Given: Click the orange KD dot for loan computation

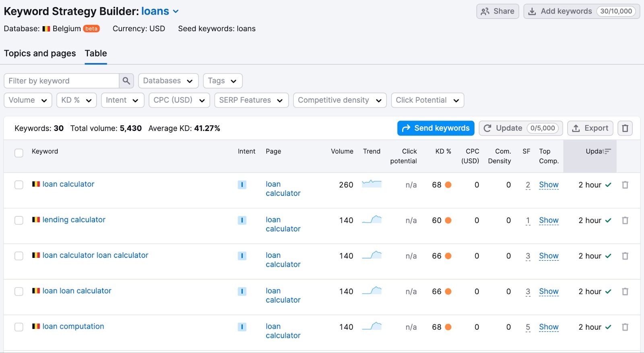Looking at the screenshot, I should coord(448,327).
